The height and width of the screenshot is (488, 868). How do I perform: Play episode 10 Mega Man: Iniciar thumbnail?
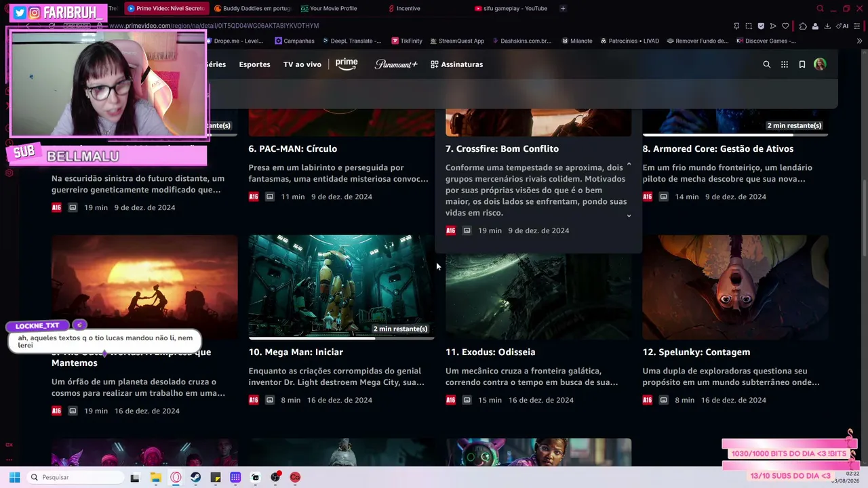tap(342, 287)
